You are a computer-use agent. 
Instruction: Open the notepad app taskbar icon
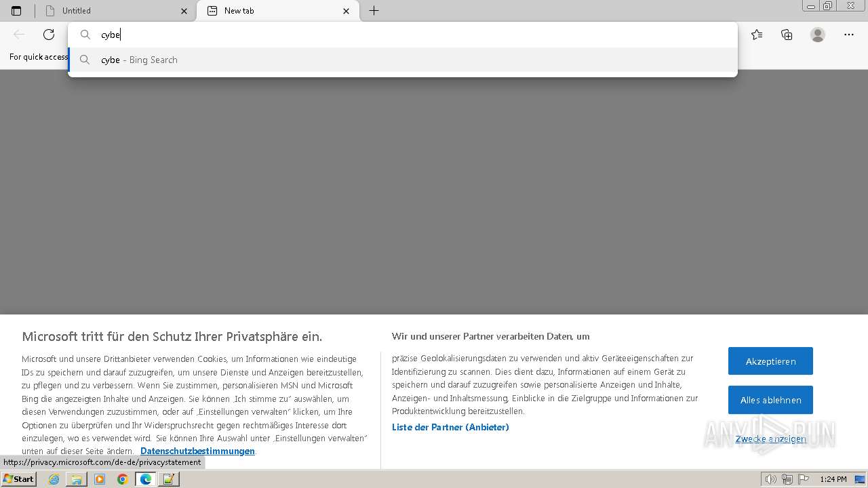click(x=168, y=479)
